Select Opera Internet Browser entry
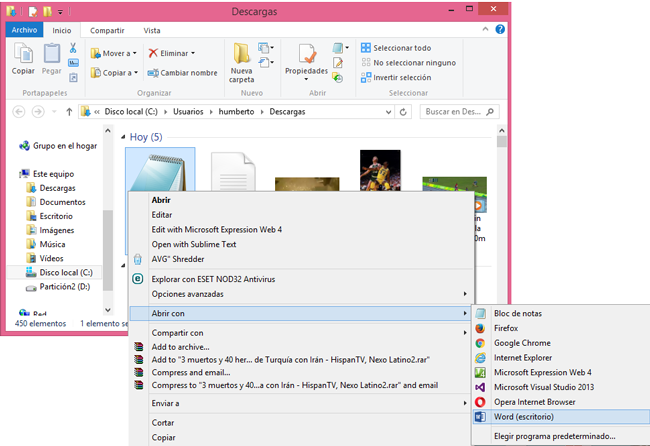The width and height of the screenshot is (650, 446). point(561,402)
